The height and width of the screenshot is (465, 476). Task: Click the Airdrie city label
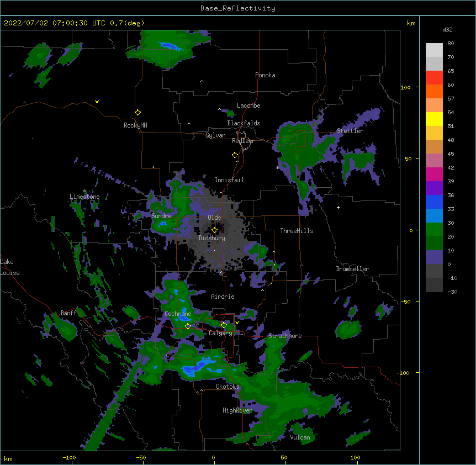[223, 297]
